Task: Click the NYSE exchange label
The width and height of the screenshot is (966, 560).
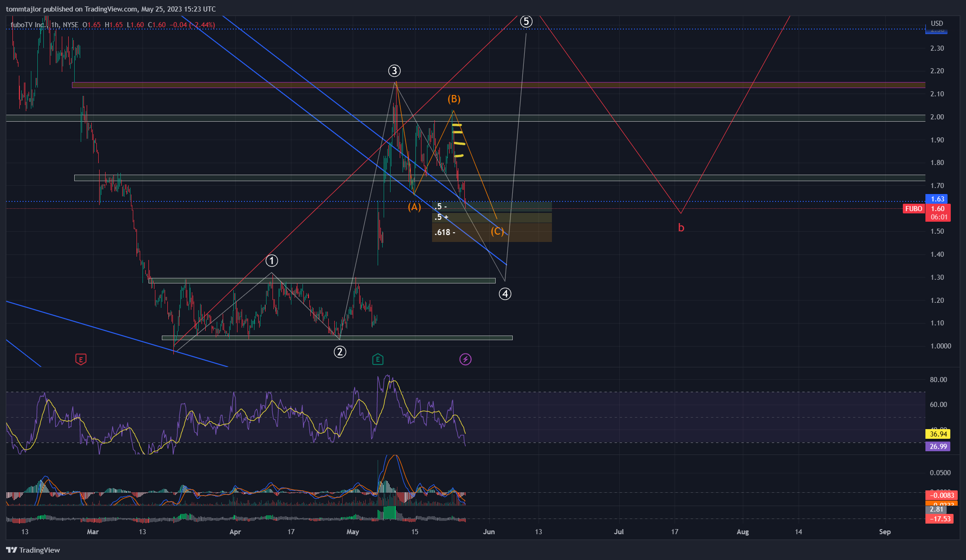Action: tap(70, 25)
